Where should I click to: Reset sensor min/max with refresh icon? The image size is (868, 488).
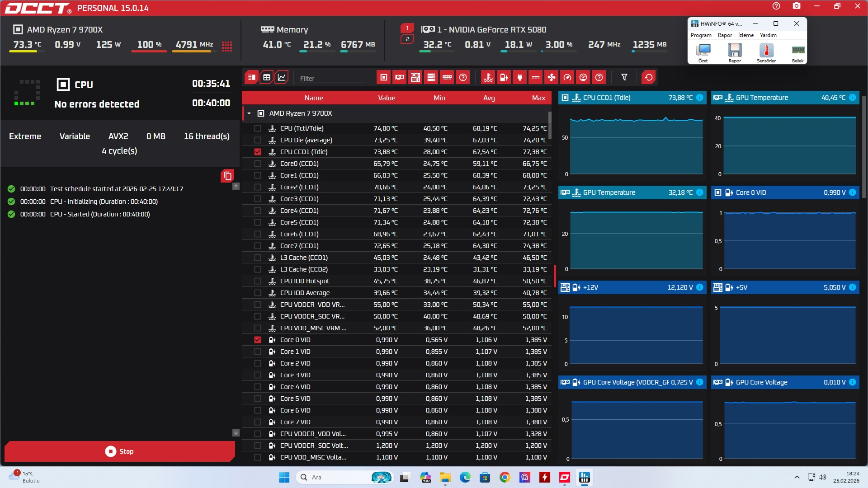pos(649,77)
